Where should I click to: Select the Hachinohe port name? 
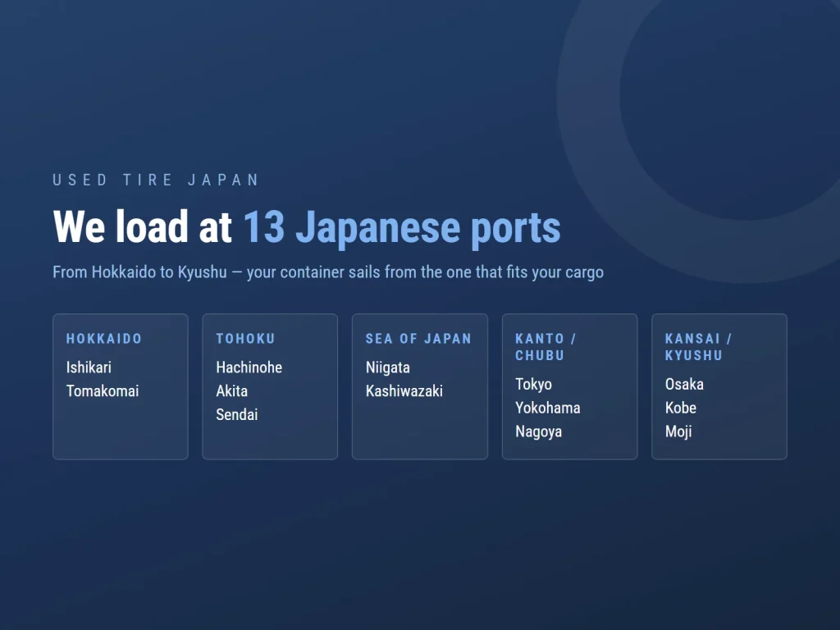249,367
